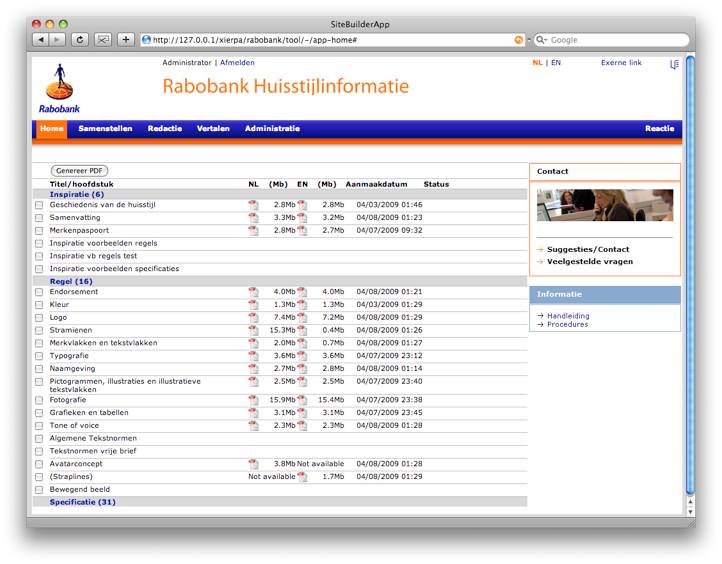
Task: Check the Kleur row checkbox
Action: 39,305
